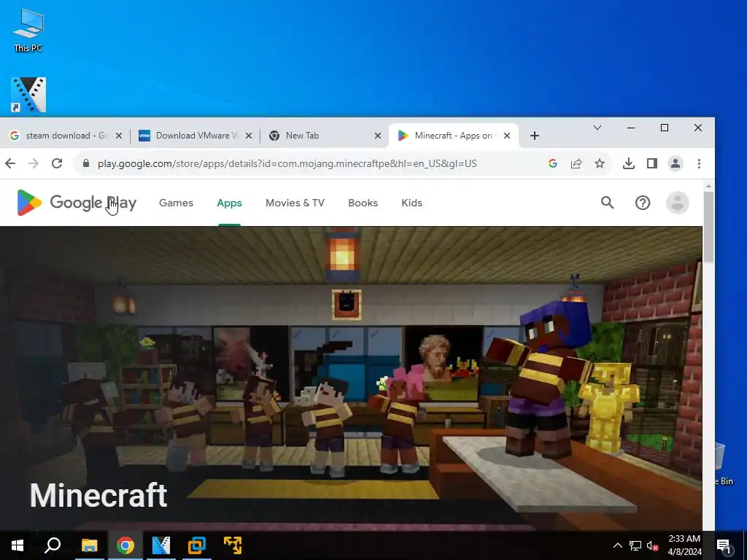Reload the current page
The image size is (747, 560).
[x=57, y=163]
